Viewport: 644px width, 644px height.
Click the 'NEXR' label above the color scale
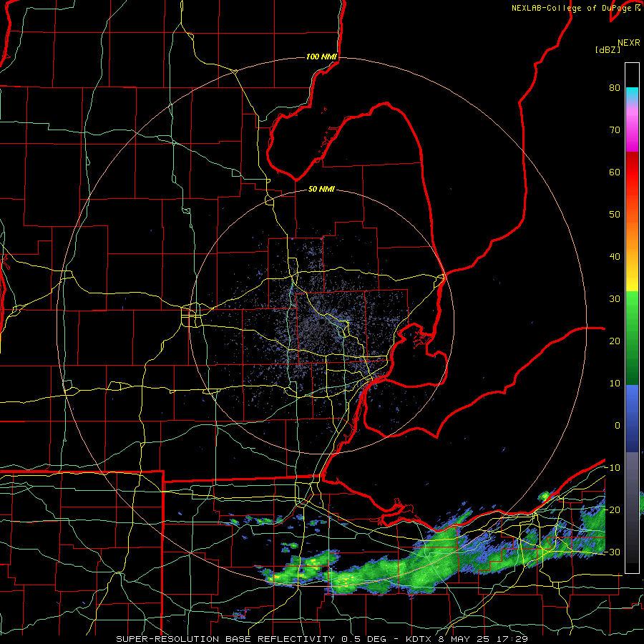pos(629,43)
